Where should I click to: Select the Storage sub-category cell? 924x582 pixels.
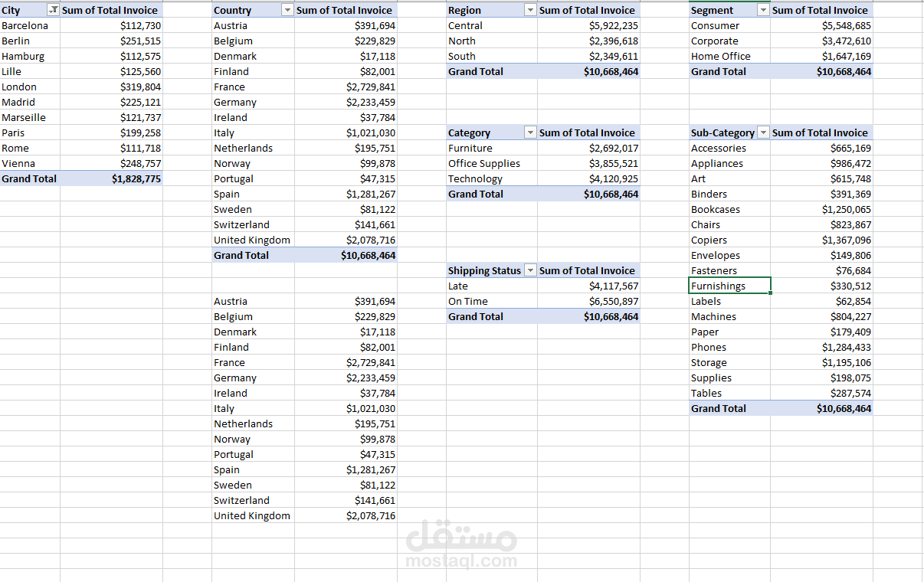729,362
